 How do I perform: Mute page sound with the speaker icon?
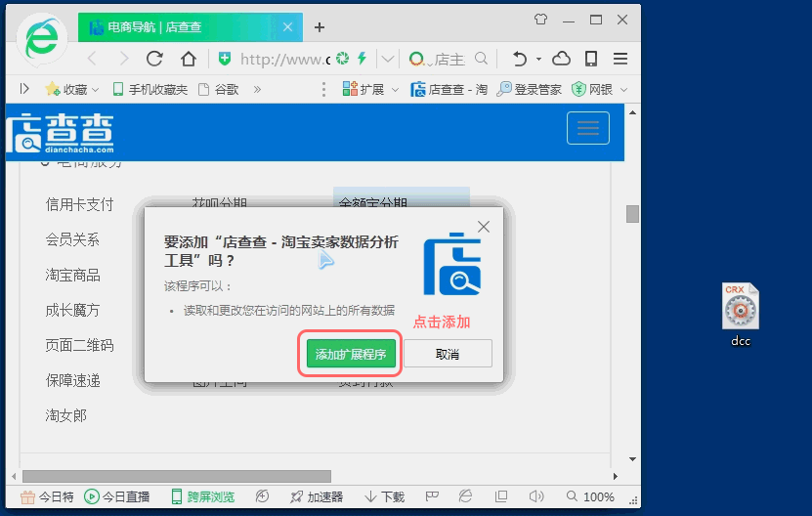[x=536, y=496]
